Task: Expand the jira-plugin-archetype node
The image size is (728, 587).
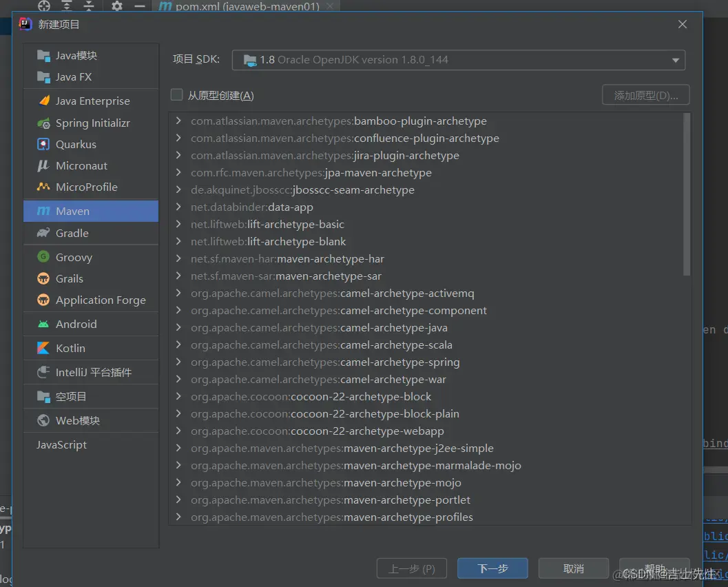Action: [178, 155]
